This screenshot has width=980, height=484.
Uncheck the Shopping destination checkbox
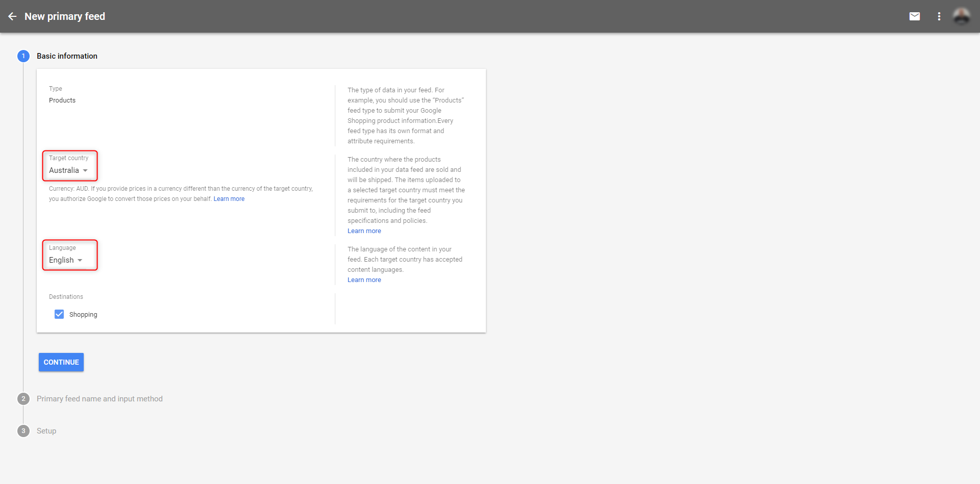click(x=59, y=314)
